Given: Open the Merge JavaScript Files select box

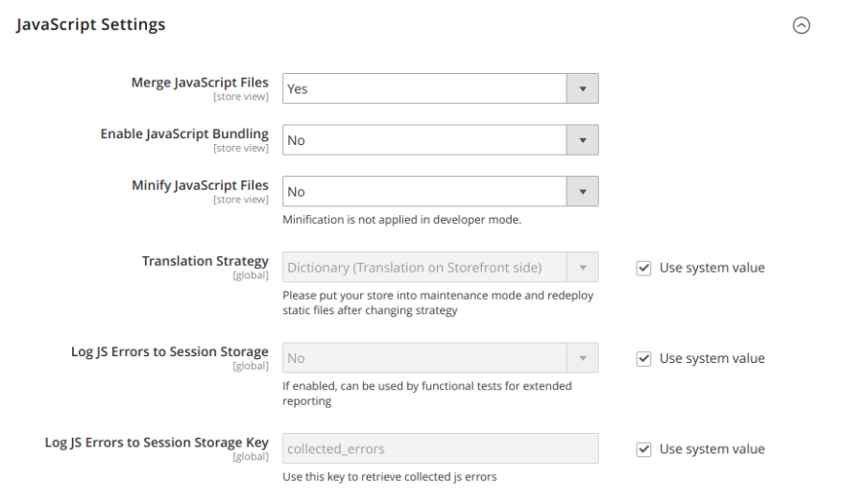Looking at the screenshot, I should tap(441, 88).
